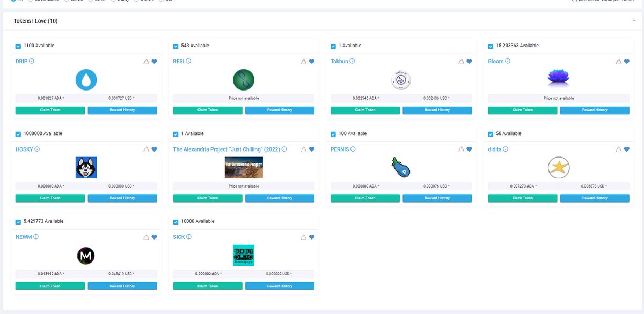
Task: Open RESI token info icon
Action: [x=188, y=62]
